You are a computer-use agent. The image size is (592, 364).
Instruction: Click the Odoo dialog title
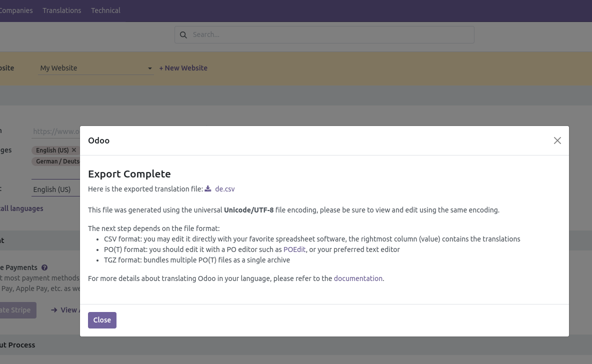point(98,140)
